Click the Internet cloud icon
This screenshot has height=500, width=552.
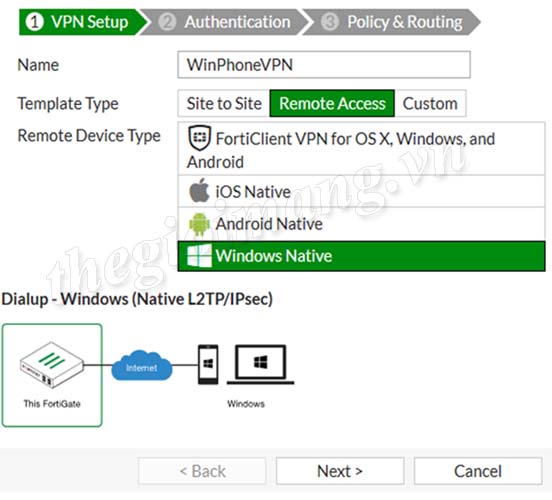(x=142, y=366)
